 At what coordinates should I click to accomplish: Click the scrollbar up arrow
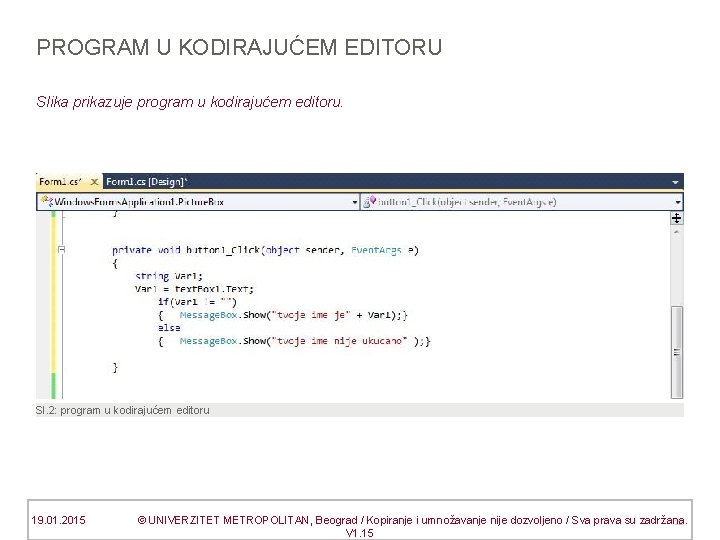point(676,233)
